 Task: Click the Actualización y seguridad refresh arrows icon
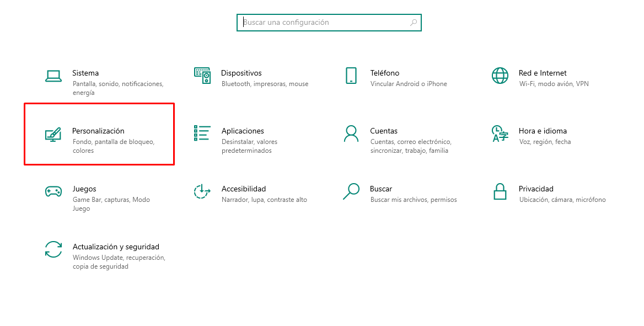coord(53,249)
